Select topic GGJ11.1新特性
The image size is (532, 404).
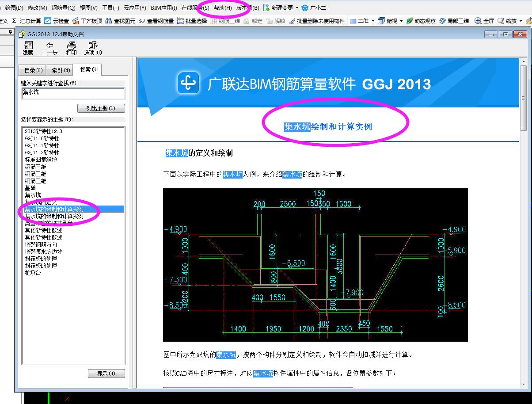click(42, 145)
